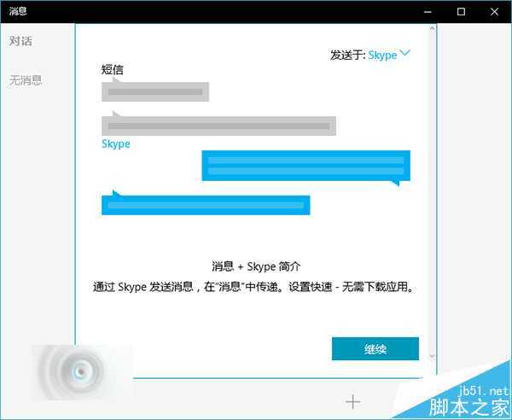Maximize the 消息 window
Image resolution: width=512 pixels, height=420 pixels.
[x=461, y=12]
